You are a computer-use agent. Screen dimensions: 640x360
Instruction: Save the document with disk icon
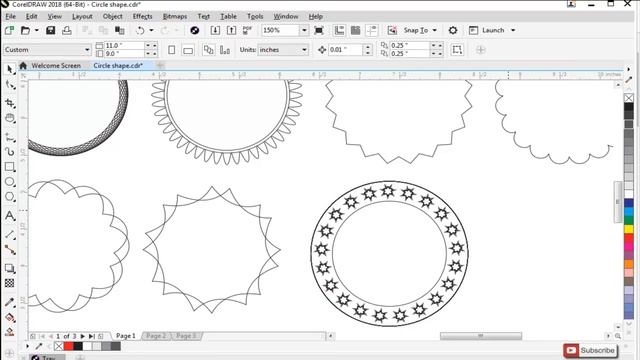click(50, 30)
